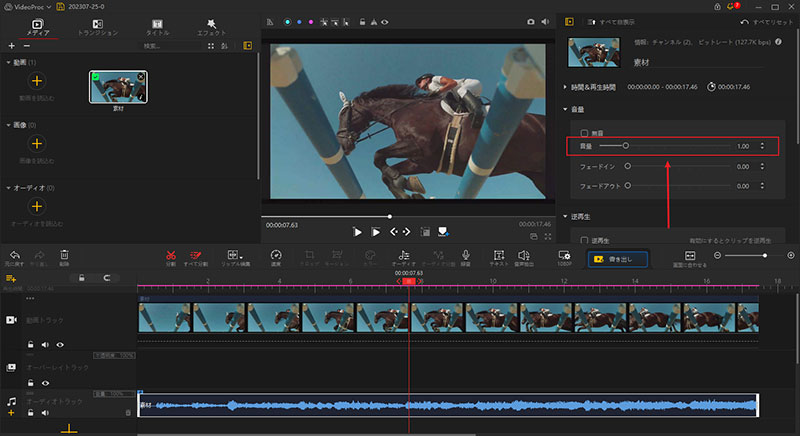Viewport: 800px width, 436px height.
Task: Click the yellow plus to import audio
Action: point(37,207)
